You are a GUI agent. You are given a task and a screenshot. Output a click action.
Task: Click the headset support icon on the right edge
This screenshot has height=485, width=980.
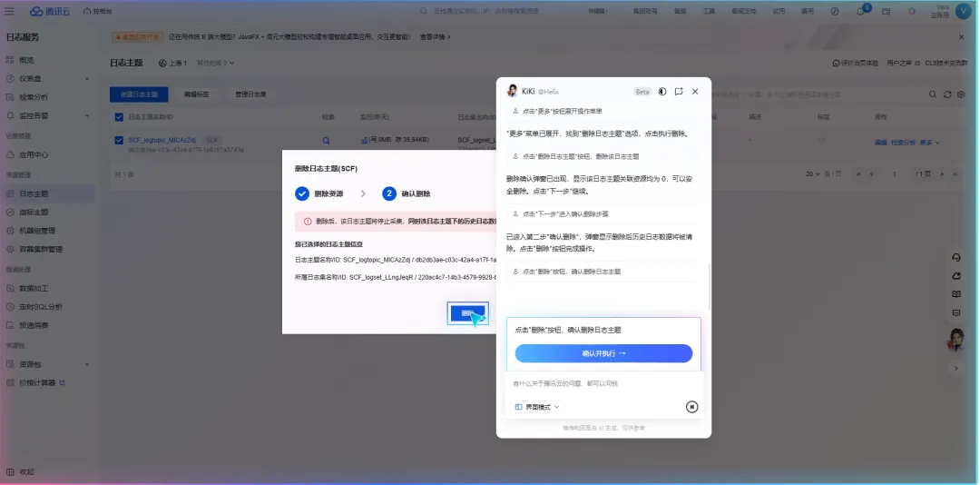pos(955,258)
